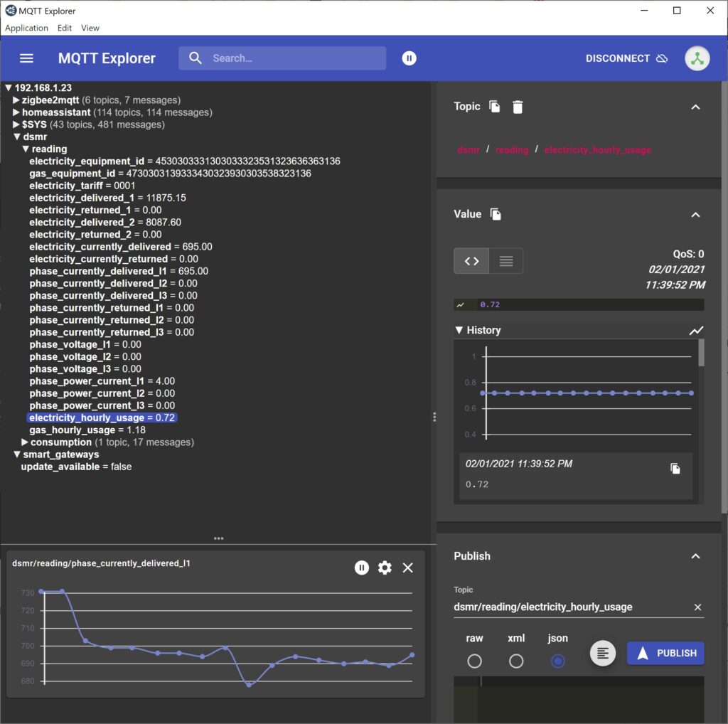
Task: Expand the homeassistant topic node
Action: [16, 112]
